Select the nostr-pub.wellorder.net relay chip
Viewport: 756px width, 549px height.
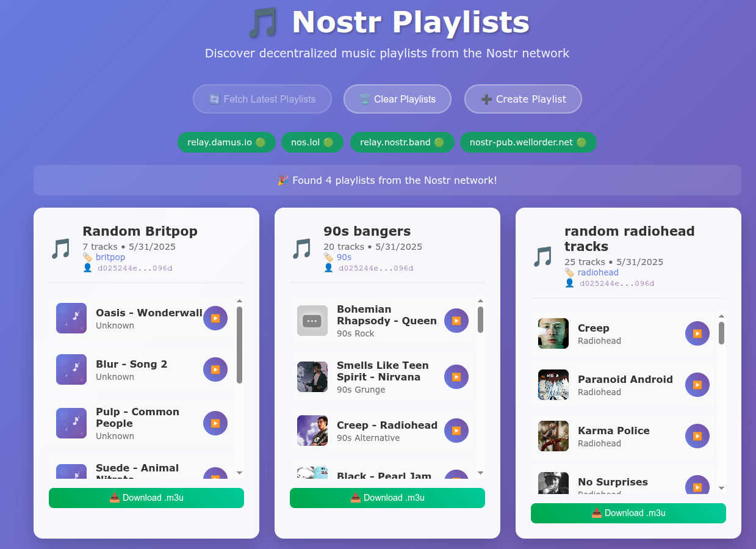coord(528,142)
